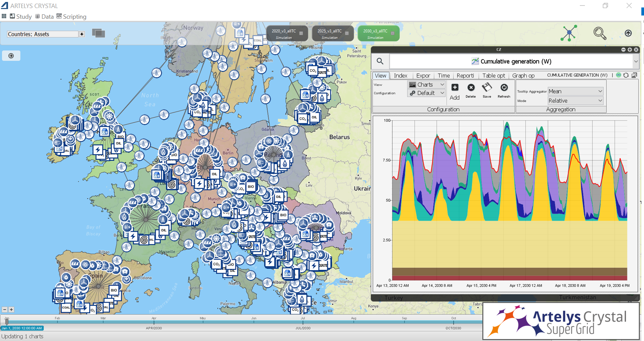
Task: Close the 2025_v3_allTC simulation chip
Action: click(x=347, y=33)
